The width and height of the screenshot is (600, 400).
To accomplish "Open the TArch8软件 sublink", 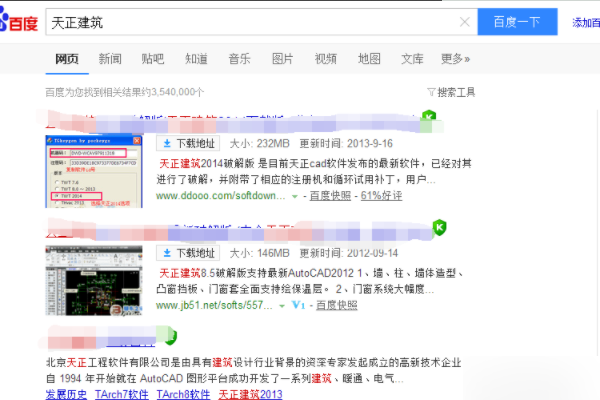I will [x=183, y=394].
